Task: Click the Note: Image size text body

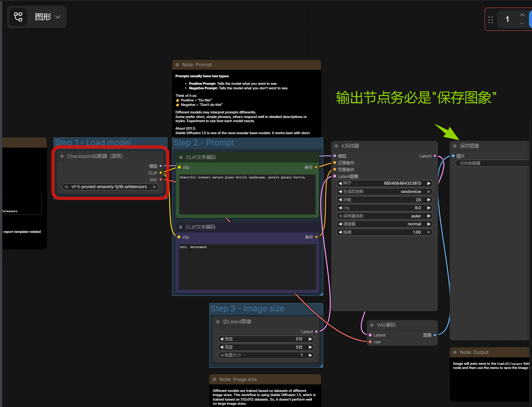Action: 265,396
